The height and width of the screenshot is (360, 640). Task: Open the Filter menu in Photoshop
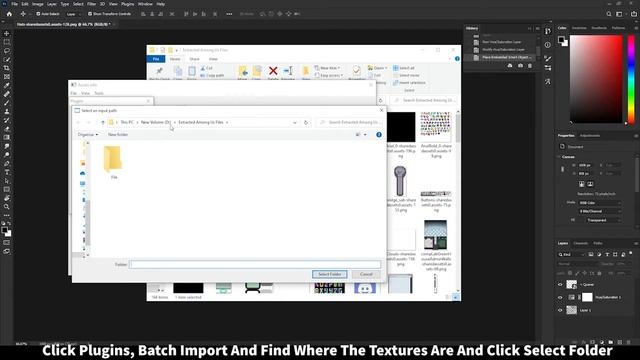point(91,4)
